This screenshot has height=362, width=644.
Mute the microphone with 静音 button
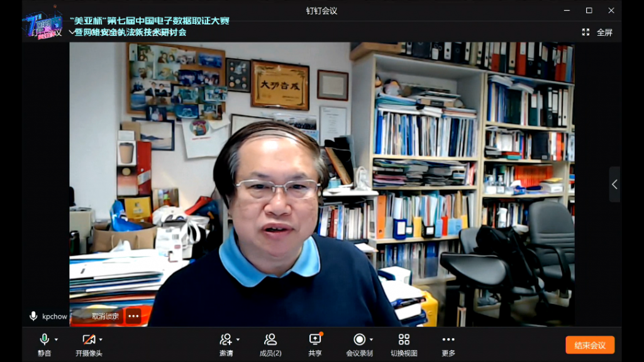click(45, 345)
